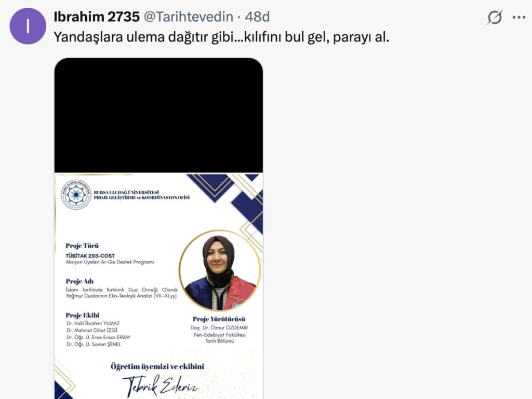Click the @Tarihtevedin handle
This screenshot has height=399, width=532.
tap(189, 17)
